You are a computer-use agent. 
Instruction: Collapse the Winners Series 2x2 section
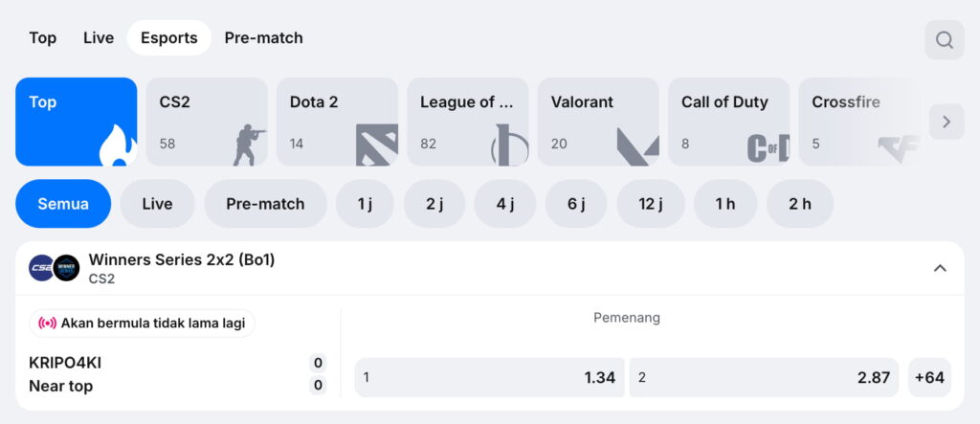tap(940, 268)
